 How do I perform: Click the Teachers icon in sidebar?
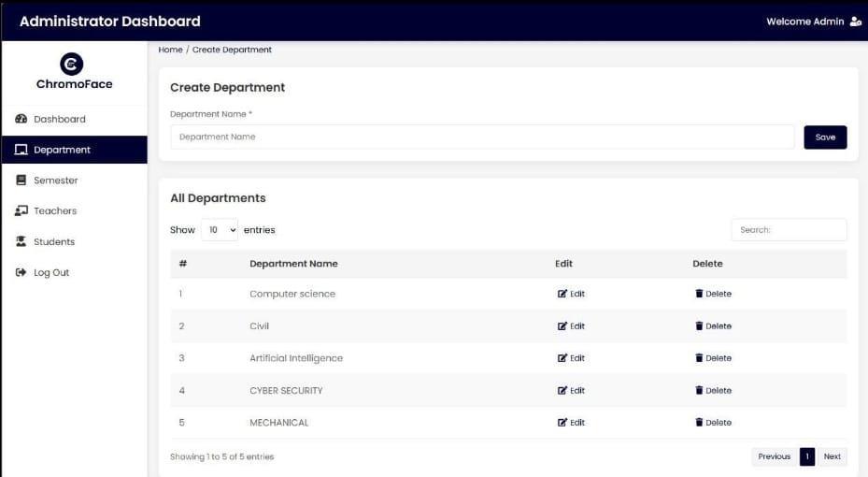coord(21,210)
